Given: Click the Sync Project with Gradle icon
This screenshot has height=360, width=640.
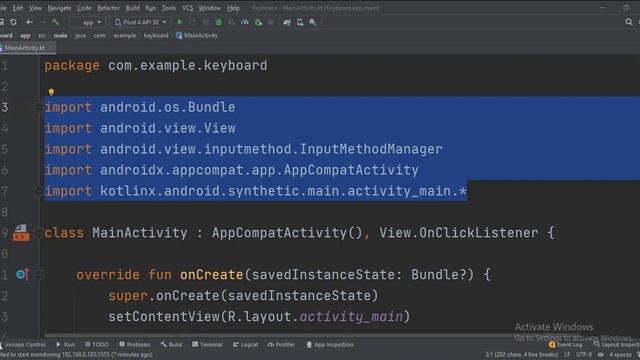Looking at the screenshot, I should [287, 22].
